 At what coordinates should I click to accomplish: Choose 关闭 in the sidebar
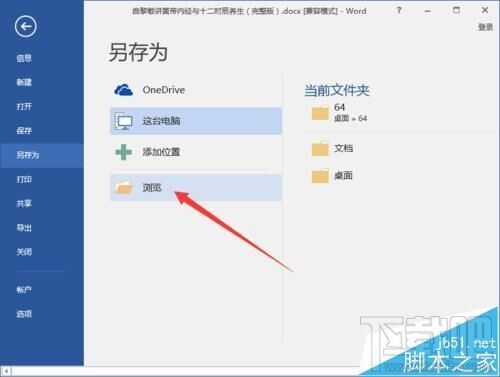[24, 252]
